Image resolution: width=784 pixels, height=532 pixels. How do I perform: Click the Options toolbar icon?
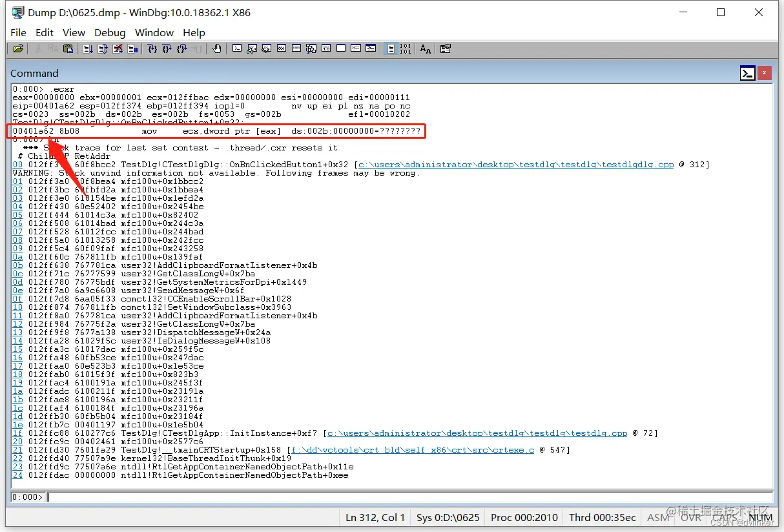click(x=445, y=48)
